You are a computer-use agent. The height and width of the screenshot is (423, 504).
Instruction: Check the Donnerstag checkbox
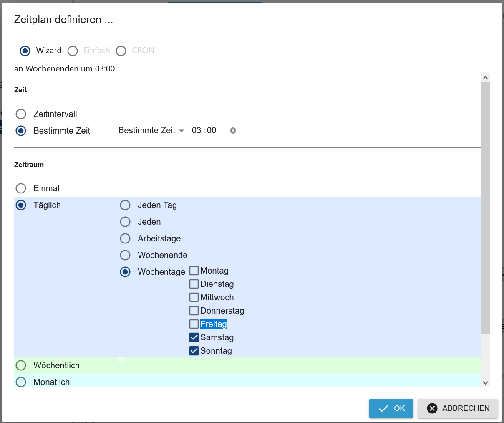[194, 311]
